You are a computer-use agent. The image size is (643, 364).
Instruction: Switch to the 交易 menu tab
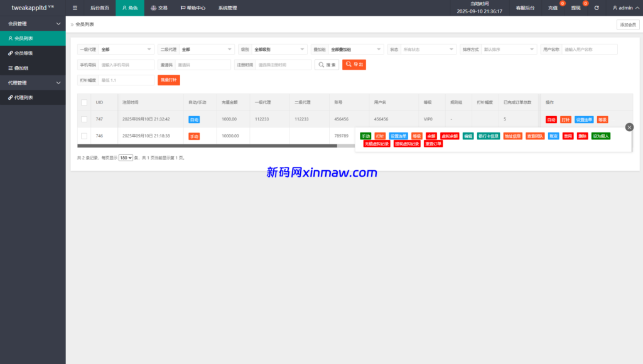[159, 8]
